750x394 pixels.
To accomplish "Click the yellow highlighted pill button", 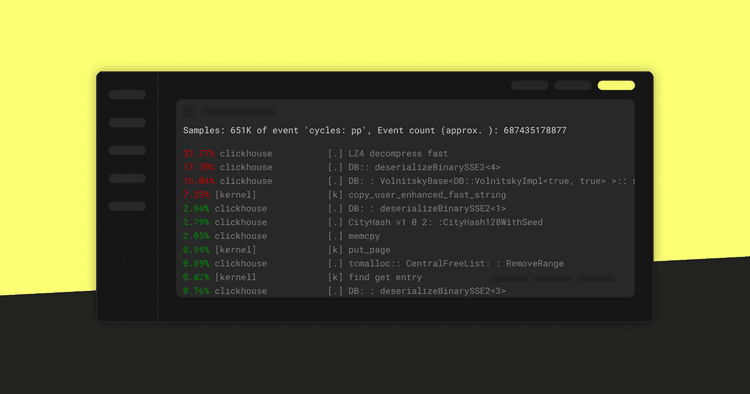I will (x=616, y=85).
